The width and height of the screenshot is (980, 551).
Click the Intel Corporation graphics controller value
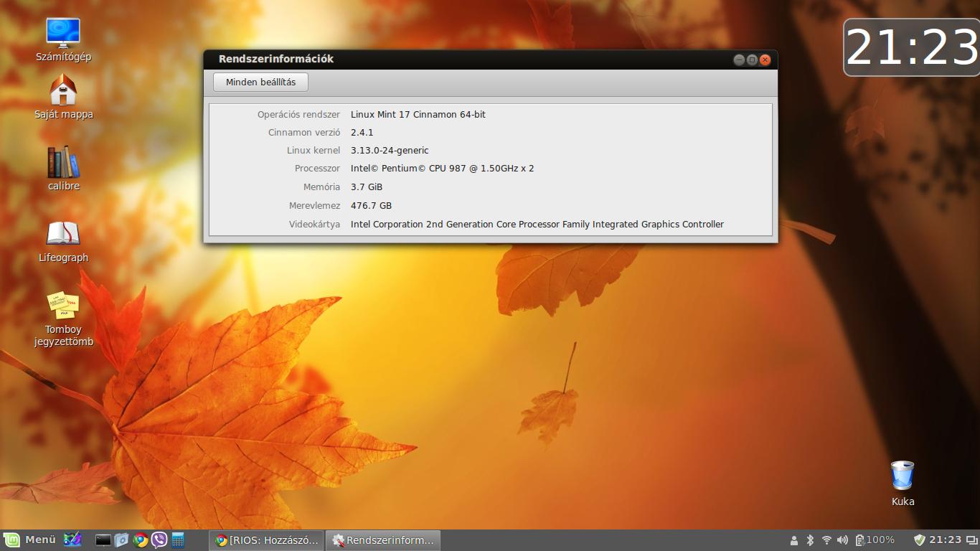coord(537,225)
